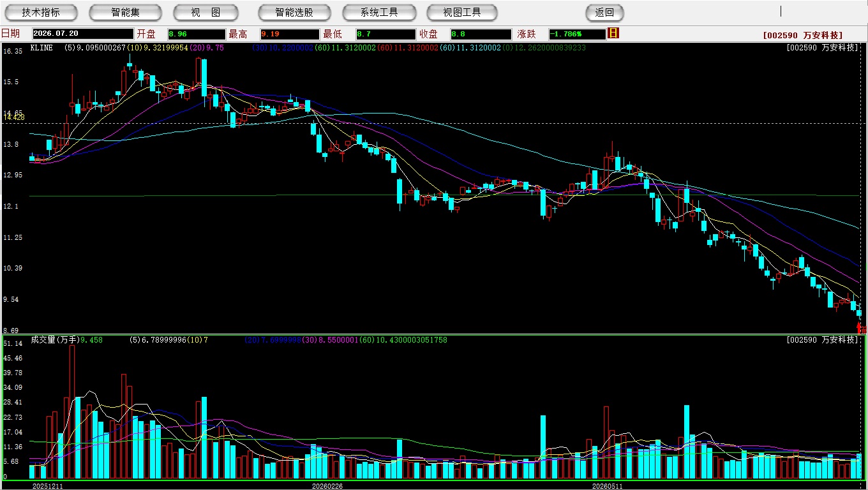This screenshot has width=868, height=490.
Task: Click the white [002590 万安科技] label in K-line panel
Action: pos(823,48)
